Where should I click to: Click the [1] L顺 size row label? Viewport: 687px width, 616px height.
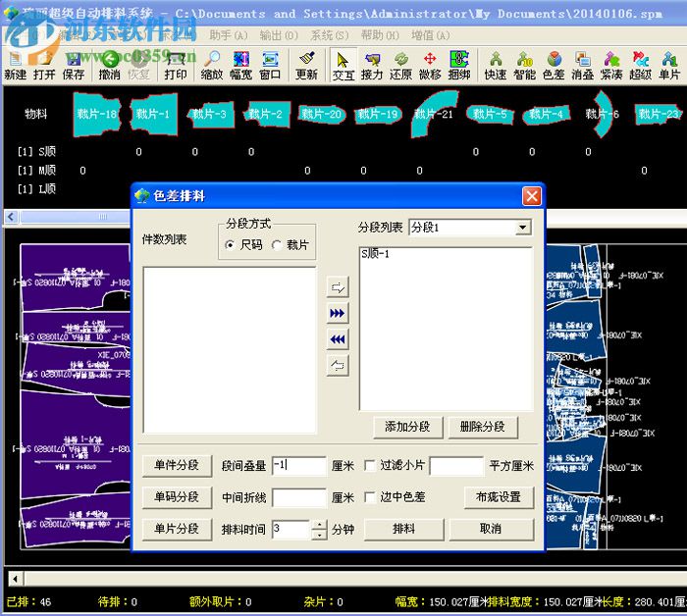click(37, 189)
